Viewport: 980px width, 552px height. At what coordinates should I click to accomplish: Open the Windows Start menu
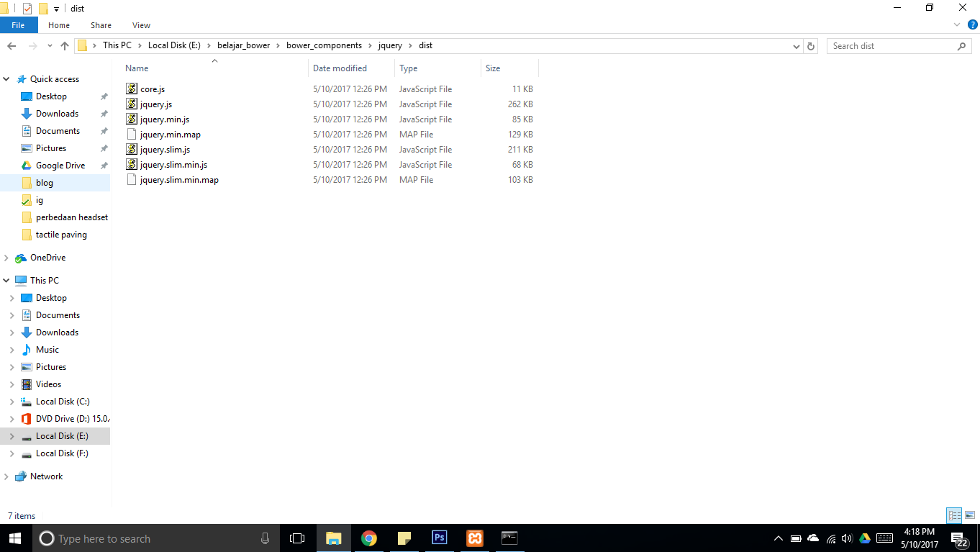[x=16, y=538]
